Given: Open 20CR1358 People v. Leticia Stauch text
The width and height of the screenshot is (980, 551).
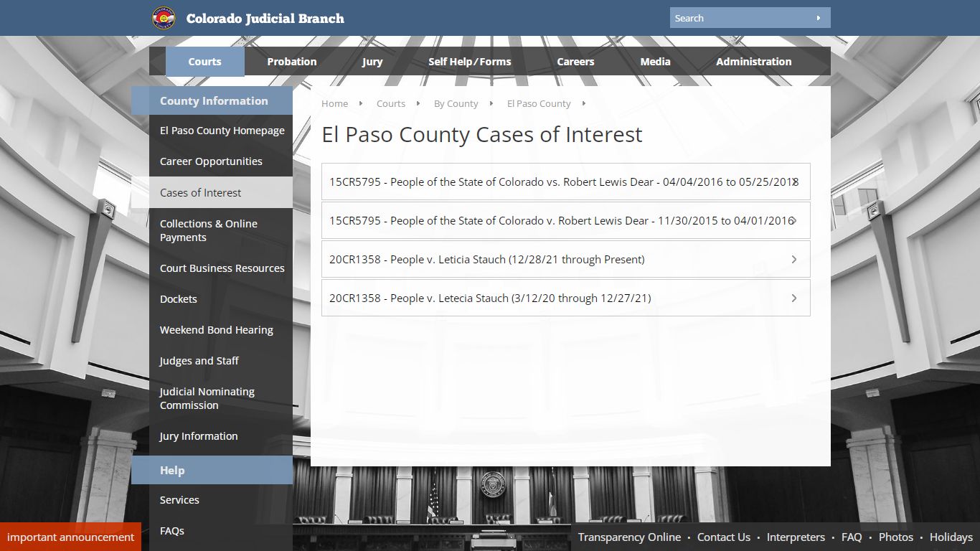Looking at the screenshot, I should (x=487, y=259).
